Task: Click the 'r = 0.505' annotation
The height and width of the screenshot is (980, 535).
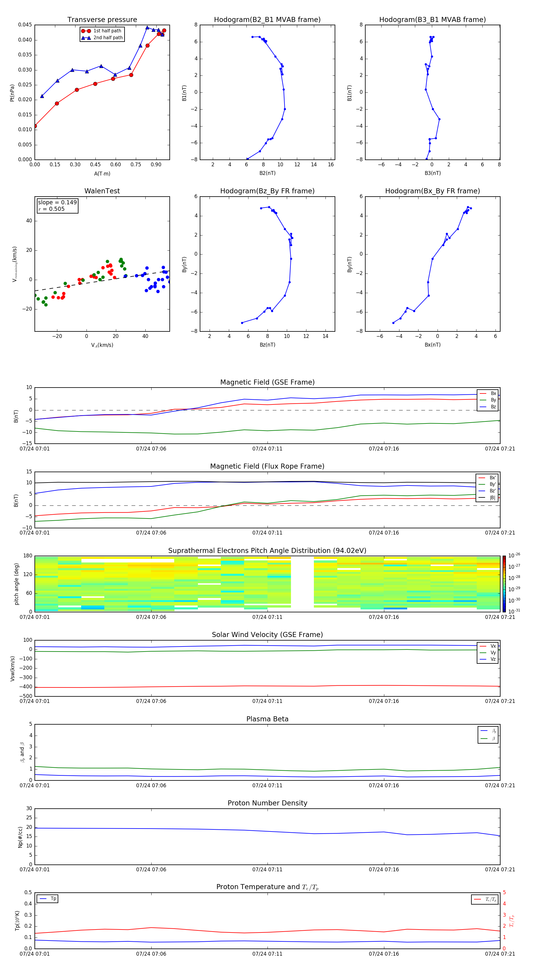Action: pyautogui.click(x=51, y=209)
